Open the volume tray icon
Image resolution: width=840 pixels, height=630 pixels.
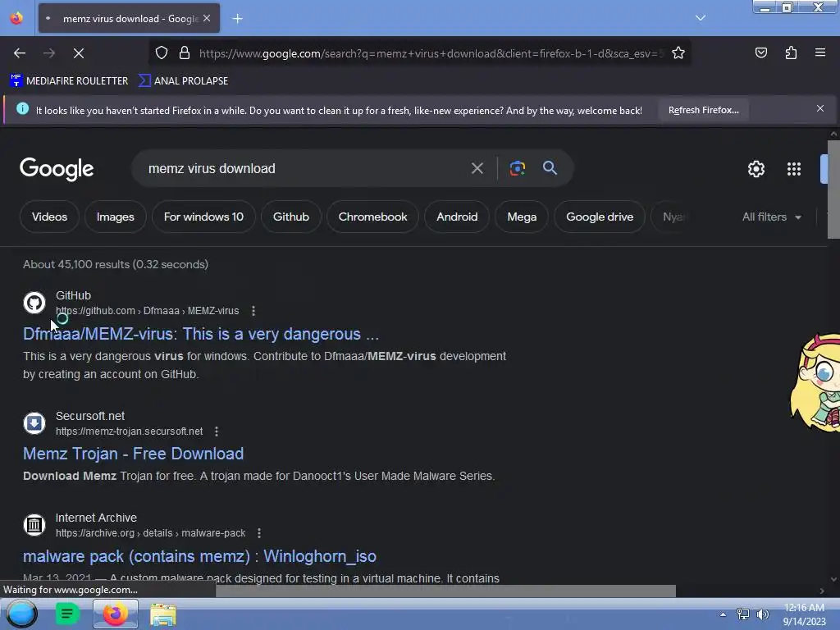coord(763,614)
